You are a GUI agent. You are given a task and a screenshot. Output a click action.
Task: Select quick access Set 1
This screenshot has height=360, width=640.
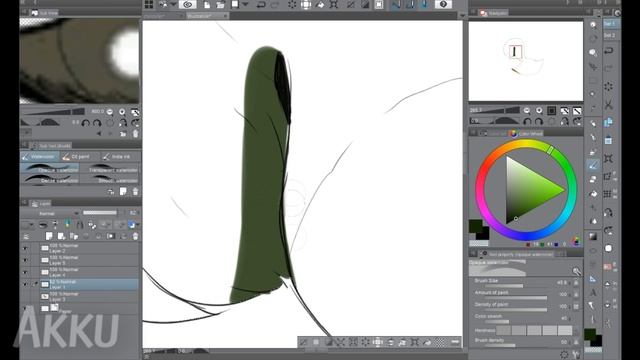(x=610, y=24)
